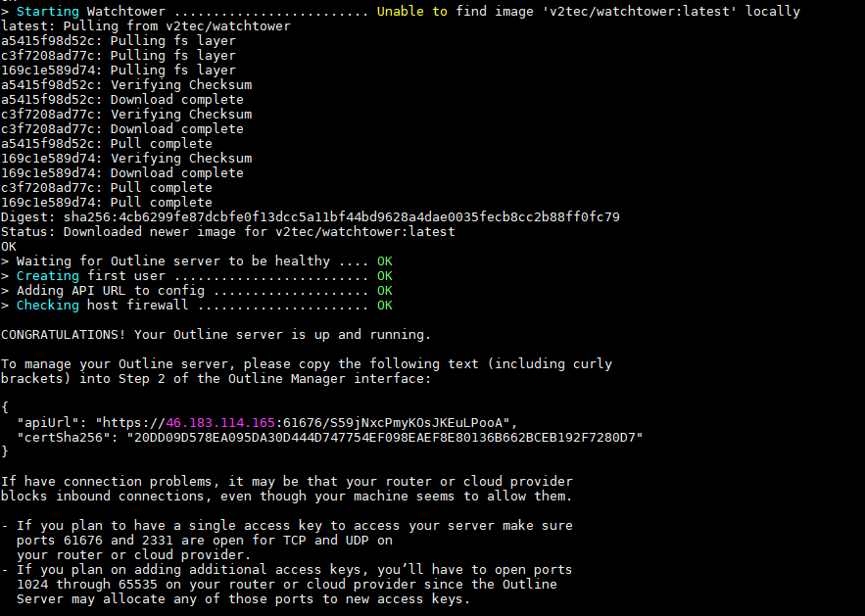Click "a5415f98d52c: Pull complete" line

point(107,144)
